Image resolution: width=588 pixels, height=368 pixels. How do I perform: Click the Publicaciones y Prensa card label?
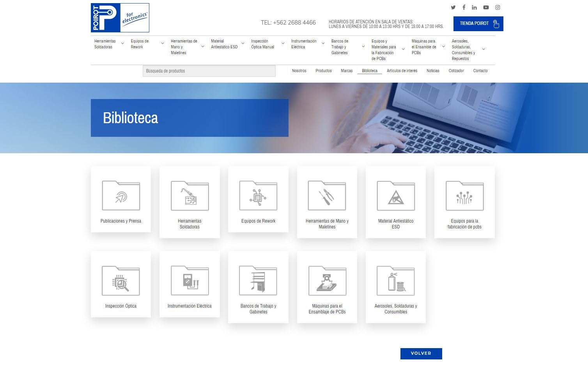(x=121, y=221)
